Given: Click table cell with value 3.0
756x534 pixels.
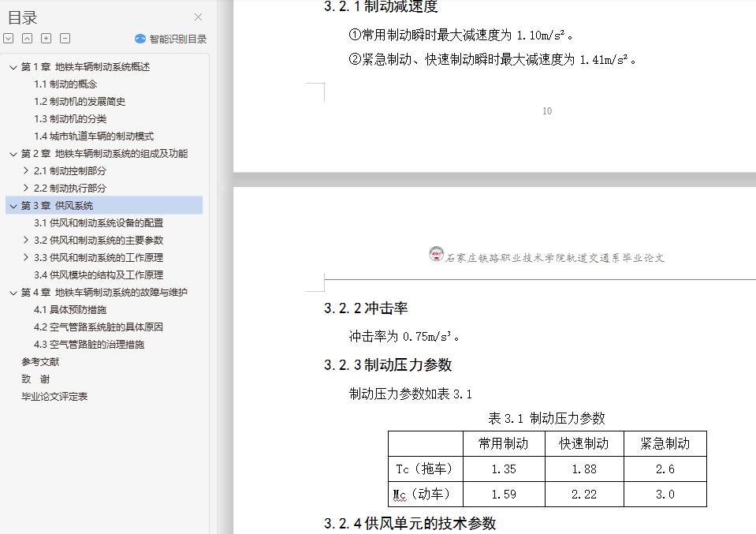Looking at the screenshot, I should [x=665, y=494].
